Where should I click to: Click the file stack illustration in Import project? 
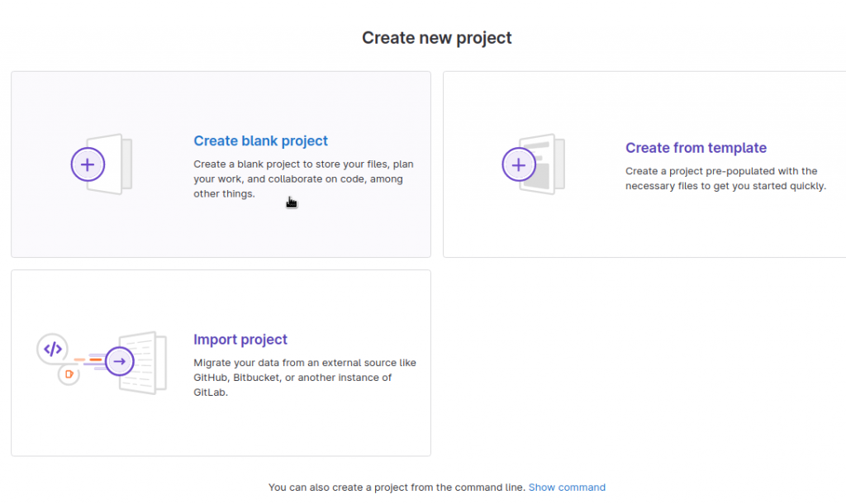point(142,361)
